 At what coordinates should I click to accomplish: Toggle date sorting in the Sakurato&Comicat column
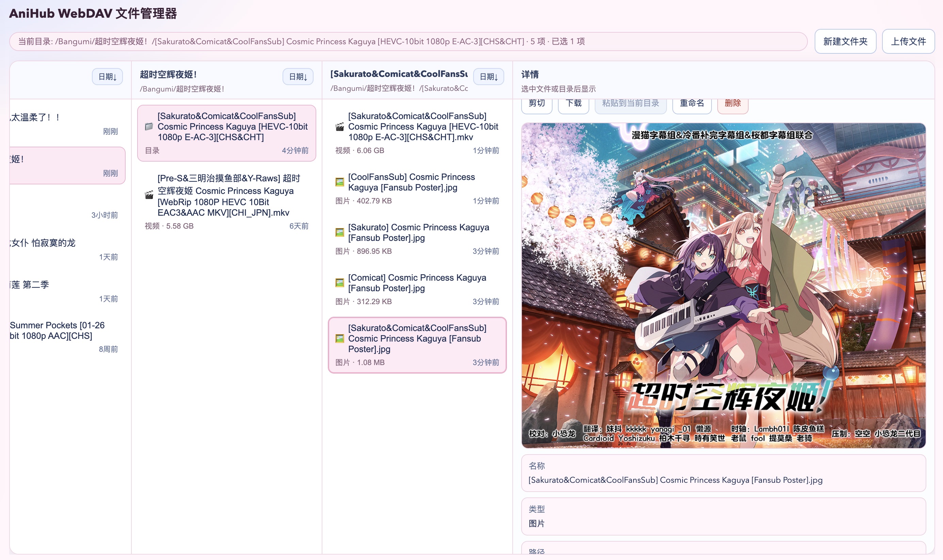click(x=489, y=77)
